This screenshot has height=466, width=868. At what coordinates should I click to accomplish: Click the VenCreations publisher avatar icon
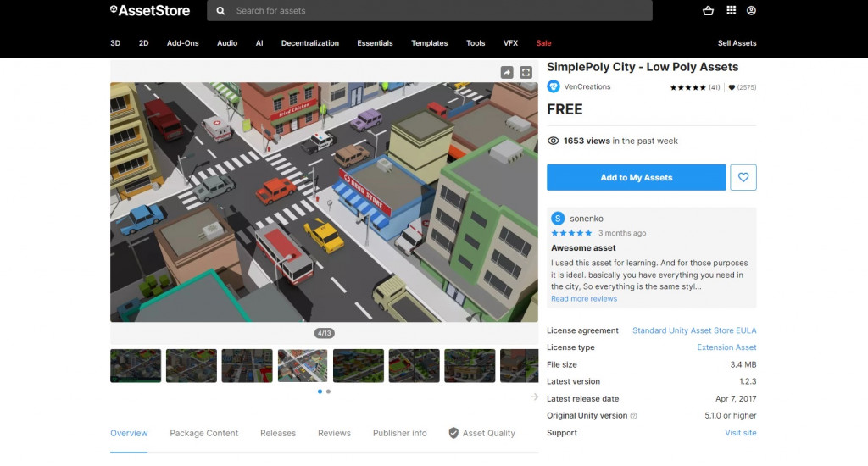(553, 86)
